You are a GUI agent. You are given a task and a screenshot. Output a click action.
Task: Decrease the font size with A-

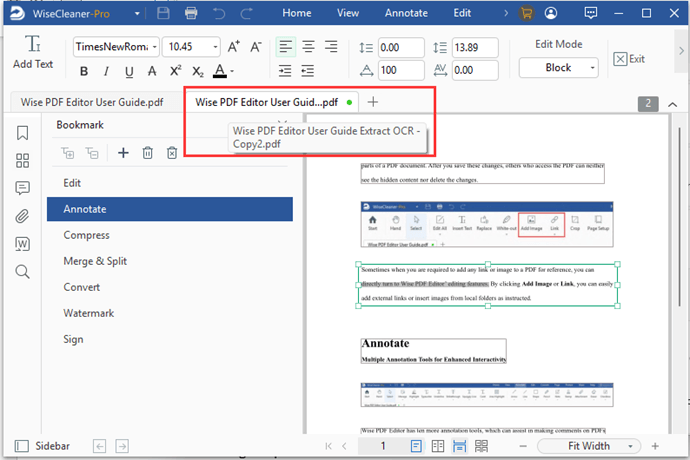point(256,47)
